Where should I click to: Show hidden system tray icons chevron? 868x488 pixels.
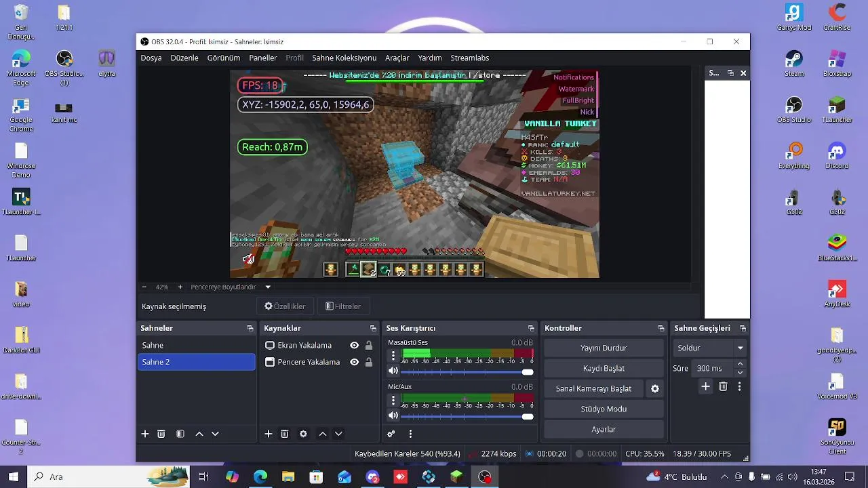[724, 477]
